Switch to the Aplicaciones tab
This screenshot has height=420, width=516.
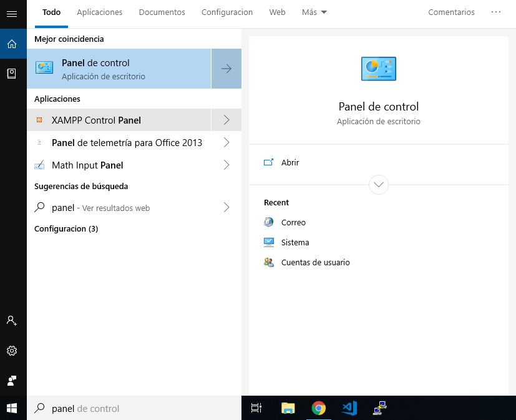99,12
